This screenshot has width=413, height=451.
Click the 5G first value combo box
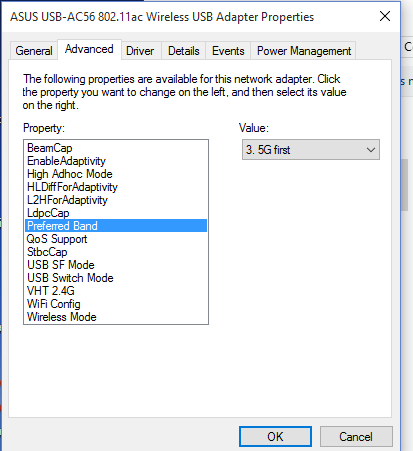(x=311, y=150)
